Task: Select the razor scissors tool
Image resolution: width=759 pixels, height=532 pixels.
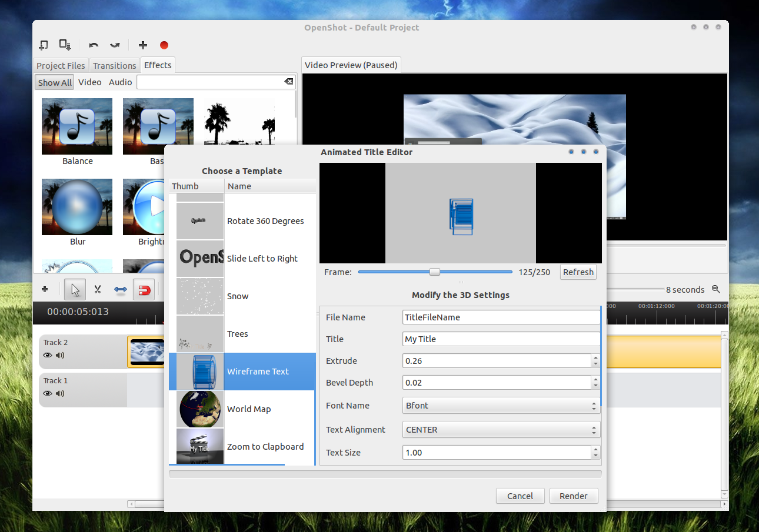Action: [98, 289]
